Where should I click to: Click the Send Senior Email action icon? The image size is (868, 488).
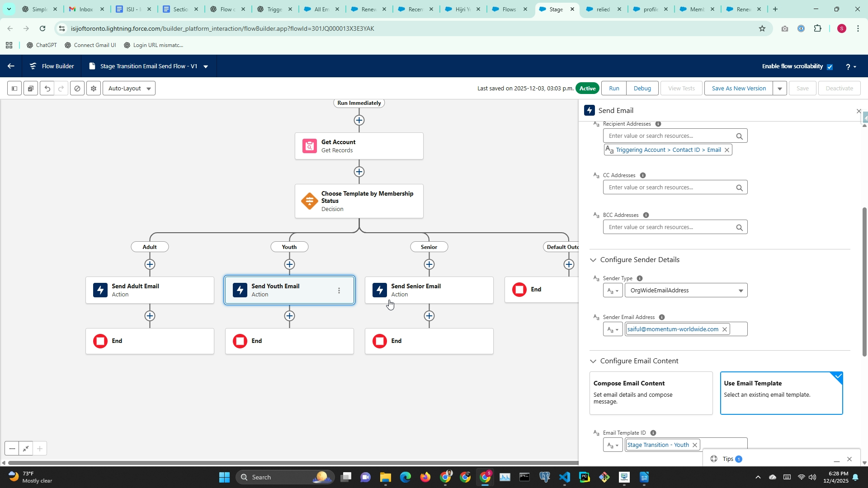click(x=380, y=290)
